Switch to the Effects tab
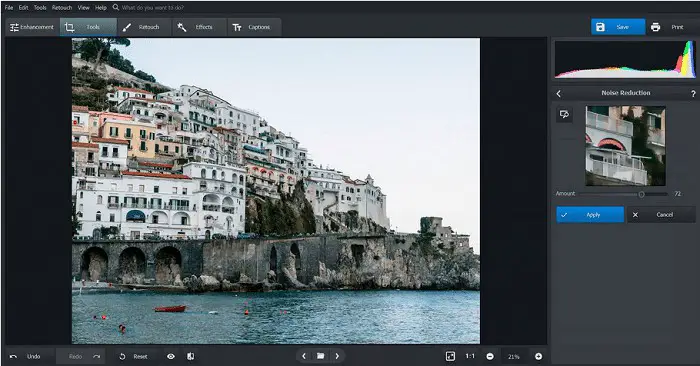This screenshot has height=366, width=700. pos(199,27)
